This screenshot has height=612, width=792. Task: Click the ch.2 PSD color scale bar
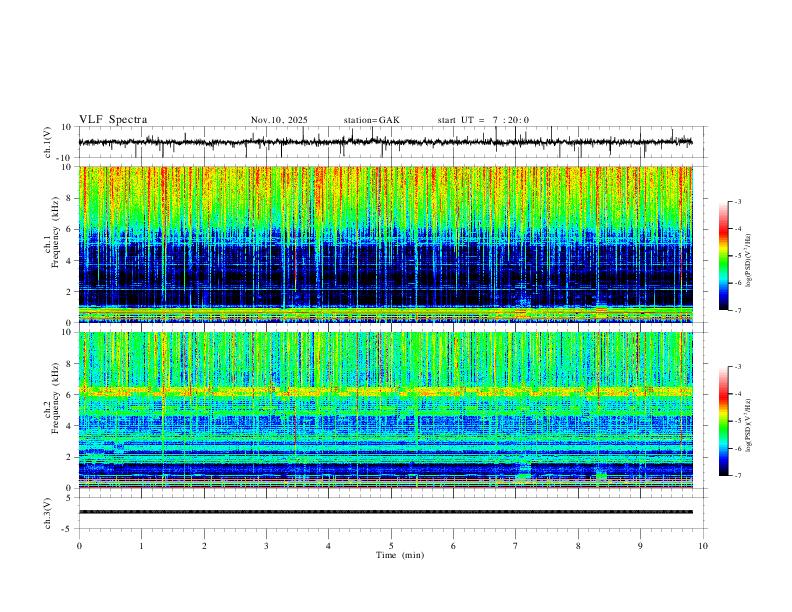point(724,421)
